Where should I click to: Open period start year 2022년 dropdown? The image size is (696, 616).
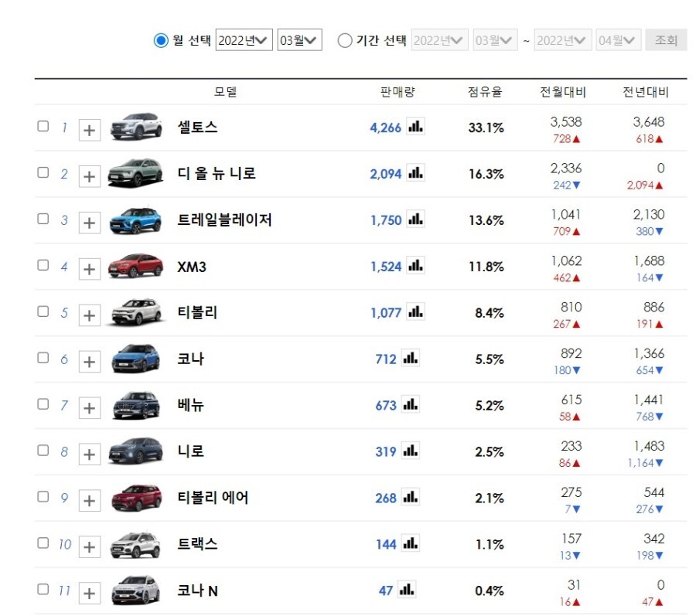[x=439, y=40]
